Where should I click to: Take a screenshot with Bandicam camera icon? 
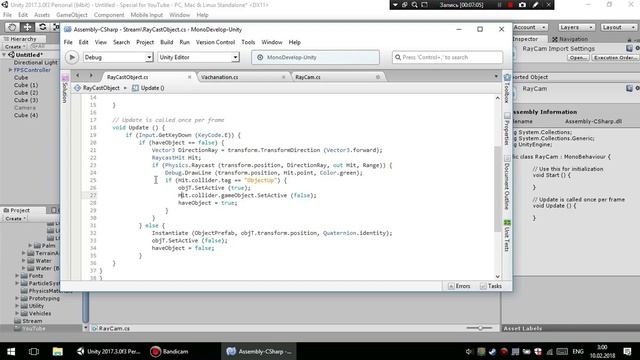coord(522,5)
